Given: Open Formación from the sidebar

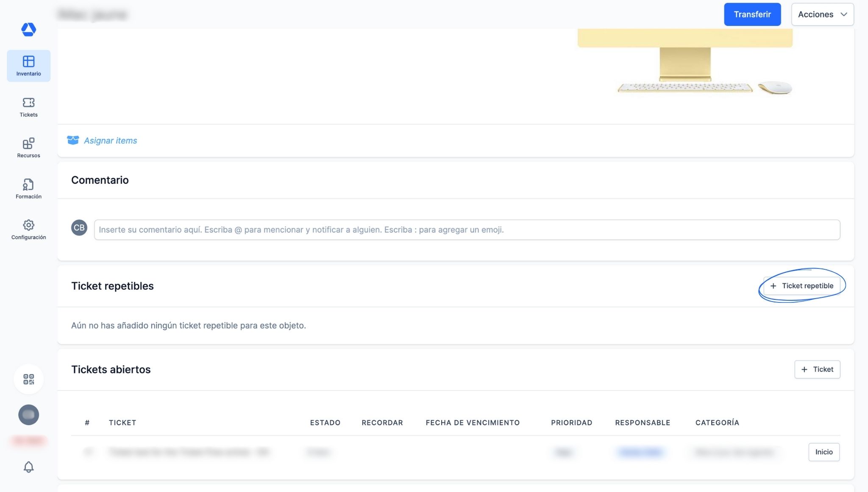Looking at the screenshot, I should tap(28, 189).
